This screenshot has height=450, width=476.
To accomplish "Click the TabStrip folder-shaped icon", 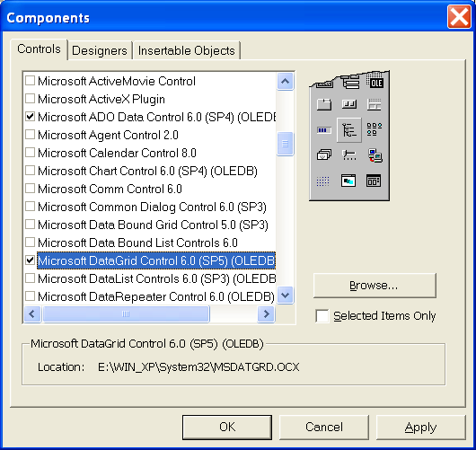I will point(324,104).
